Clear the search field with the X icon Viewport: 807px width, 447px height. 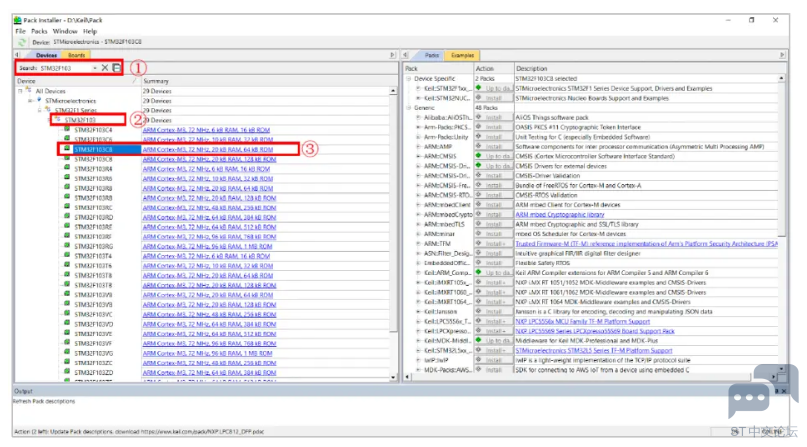105,68
